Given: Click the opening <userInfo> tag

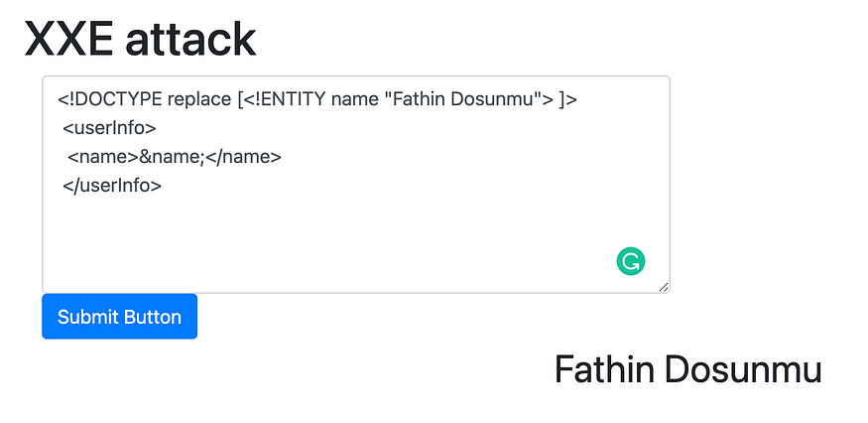Looking at the screenshot, I should click(x=109, y=129).
